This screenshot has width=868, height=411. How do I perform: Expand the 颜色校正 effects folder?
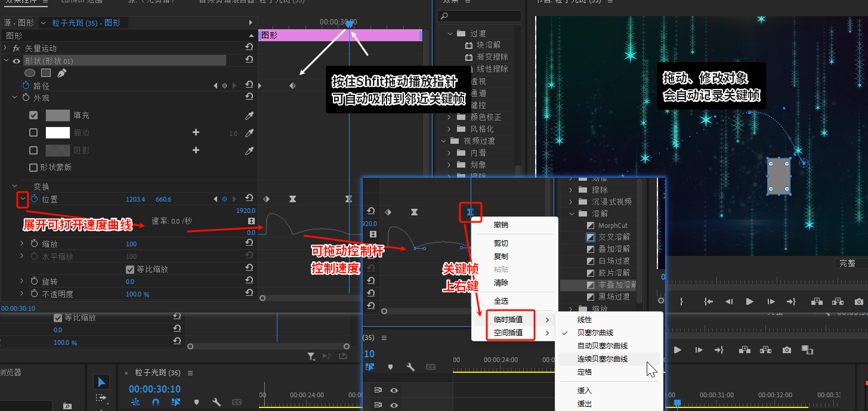pyautogui.click(x=449, y=117)
